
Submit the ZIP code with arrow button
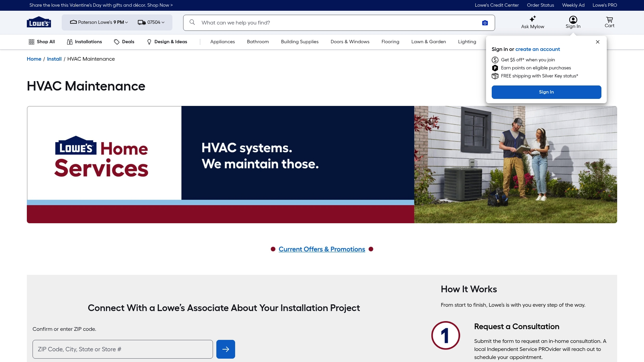pyautogui.click(x=226, y=349)
